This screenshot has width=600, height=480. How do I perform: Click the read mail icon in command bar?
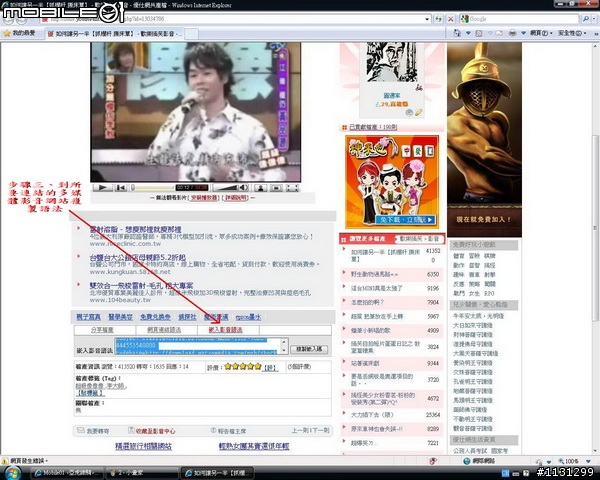[499, 33]
